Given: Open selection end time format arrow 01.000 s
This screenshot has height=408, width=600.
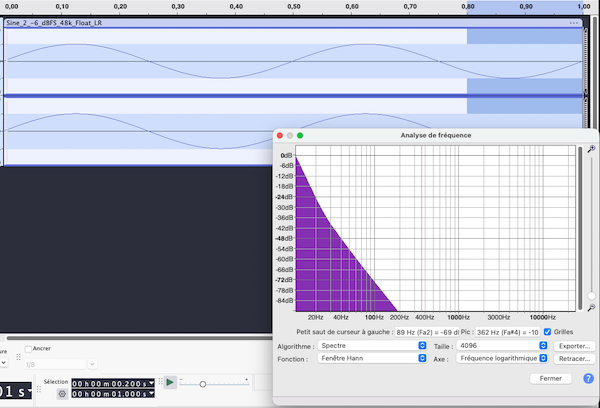Looking at the screenshot, I should pos(152,393).
